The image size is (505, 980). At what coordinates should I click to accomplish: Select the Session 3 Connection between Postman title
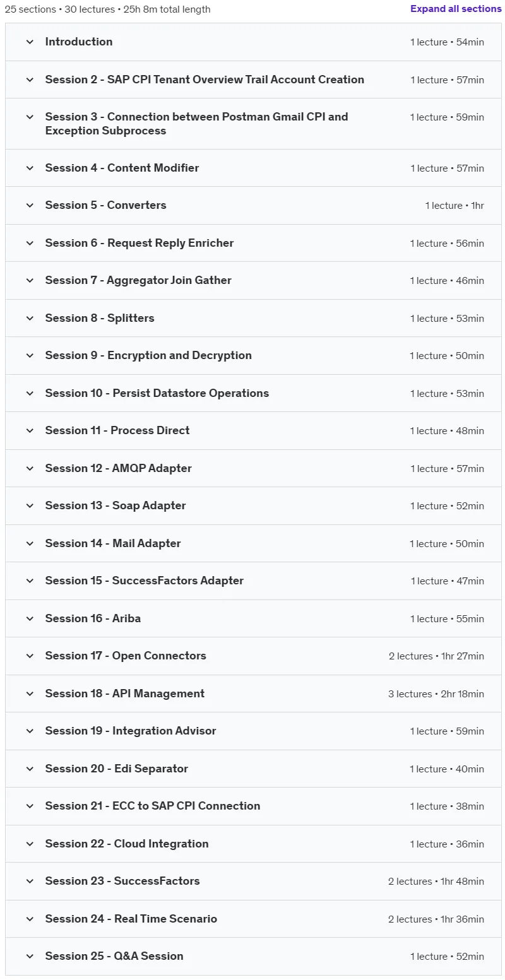196,124
